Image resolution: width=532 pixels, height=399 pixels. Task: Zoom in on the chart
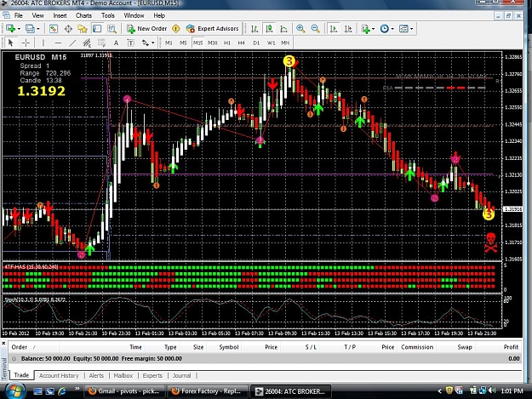300,29
